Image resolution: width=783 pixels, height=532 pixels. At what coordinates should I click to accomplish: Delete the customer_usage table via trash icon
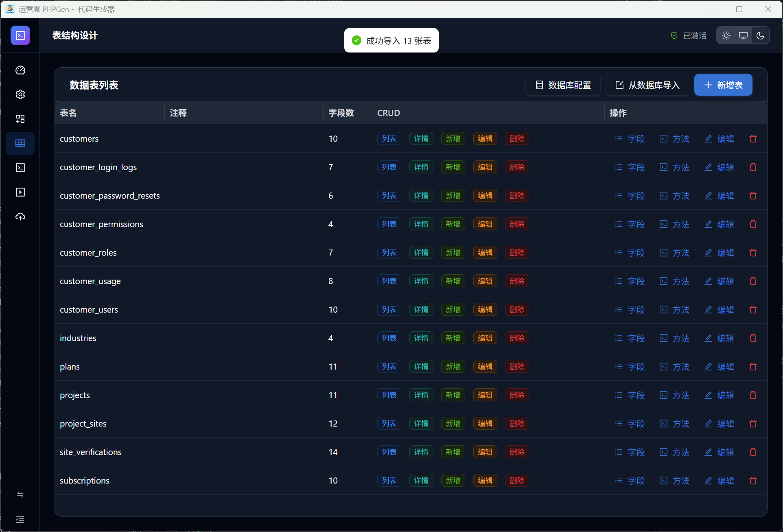(x=753, y=281)
